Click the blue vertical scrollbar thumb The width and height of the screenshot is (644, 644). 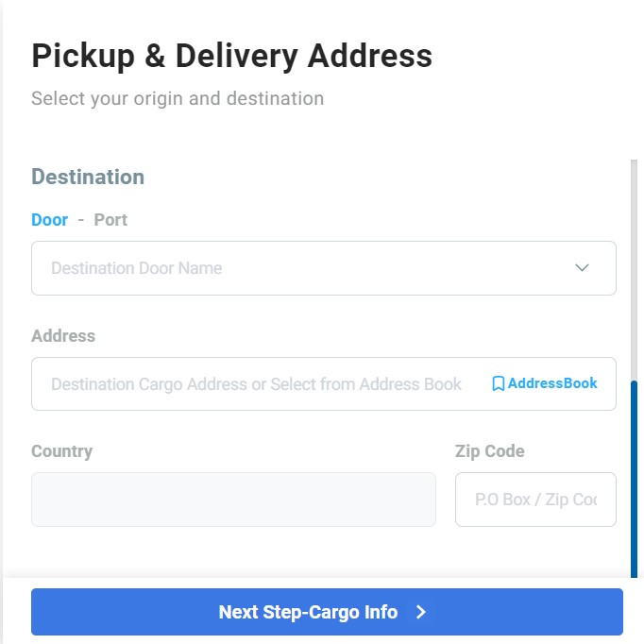tap(635, 479)
